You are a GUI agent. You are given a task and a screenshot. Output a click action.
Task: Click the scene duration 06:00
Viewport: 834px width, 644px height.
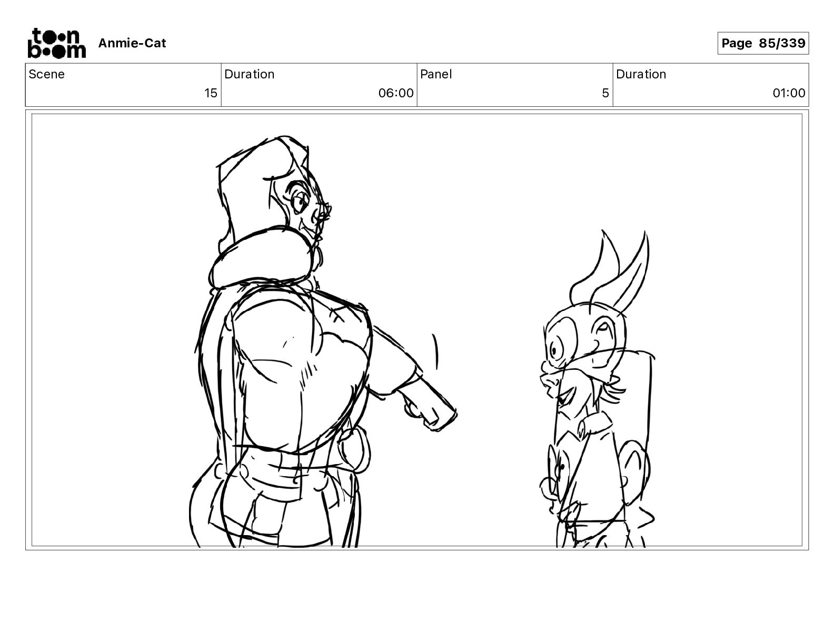(396, 93)
